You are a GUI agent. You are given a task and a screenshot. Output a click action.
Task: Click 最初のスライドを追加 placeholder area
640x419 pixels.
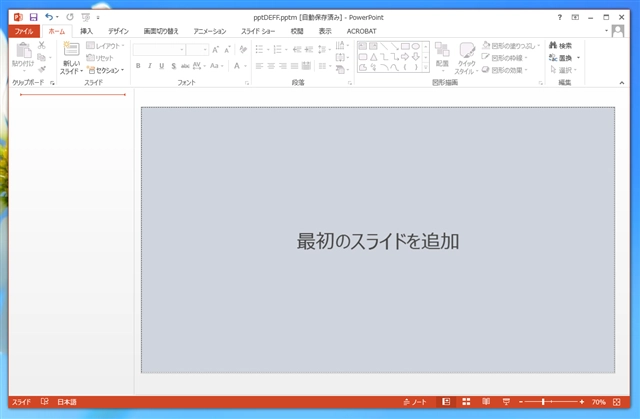pyautogui.click(x=378, y=240)
